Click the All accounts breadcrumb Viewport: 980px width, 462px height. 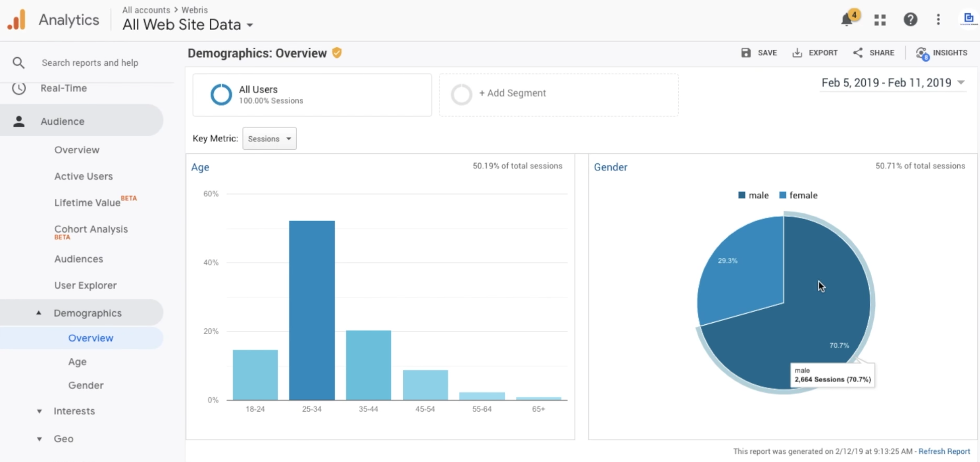pos(146,10)
